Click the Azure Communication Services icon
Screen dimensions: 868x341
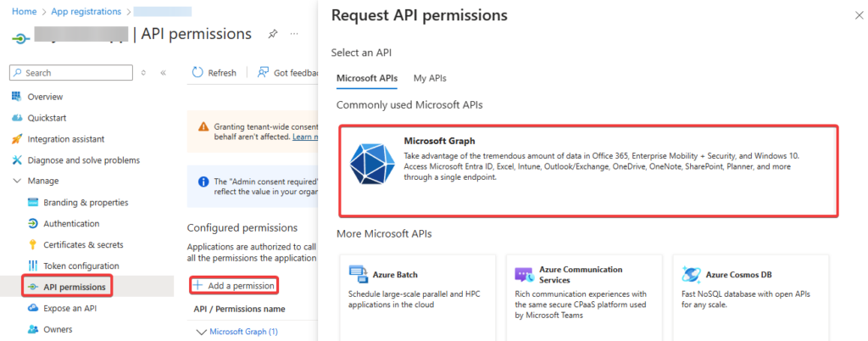(523, 275)
